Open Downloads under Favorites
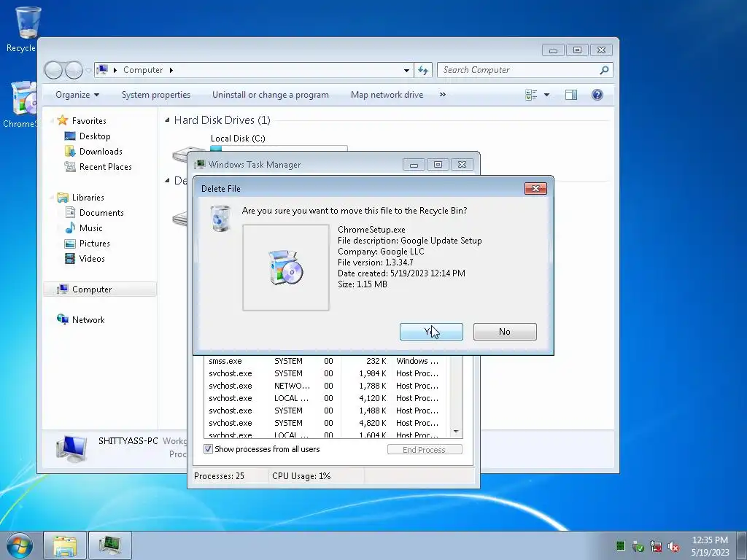 (x=101, y=152)
